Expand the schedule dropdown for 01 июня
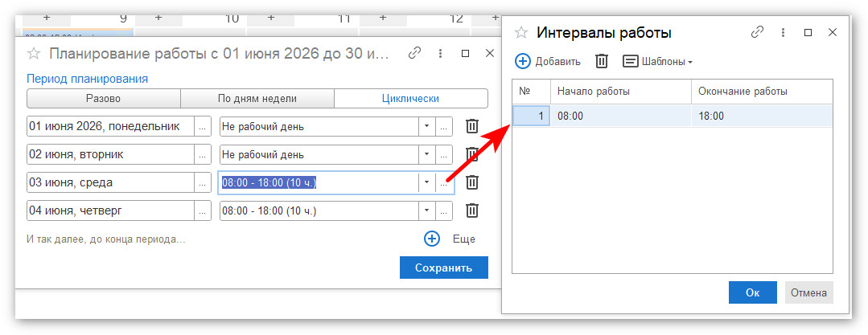 click(427, 126)
